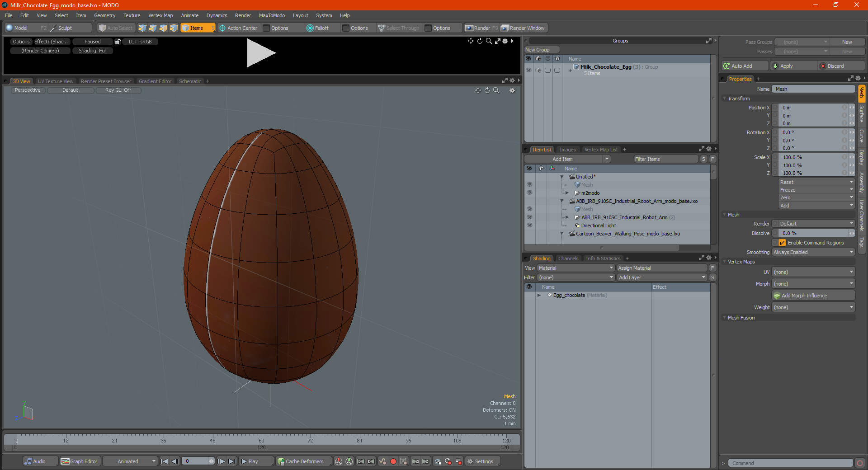Click the Item List horizontal scrollbar
Image resolution: width=868 pixels, height=470 pixels.
pyautogui.click(x=601, y=248)
